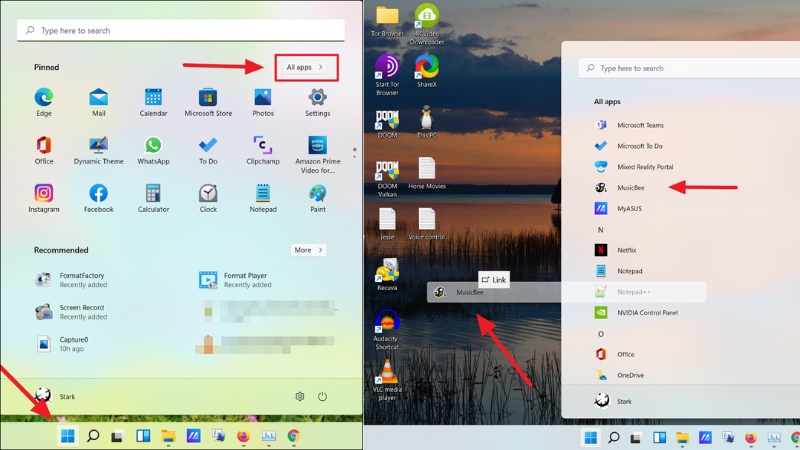Open the Capture0 file from Recommended
This screenshot has height=450, width=800.
tap(62, 344)
